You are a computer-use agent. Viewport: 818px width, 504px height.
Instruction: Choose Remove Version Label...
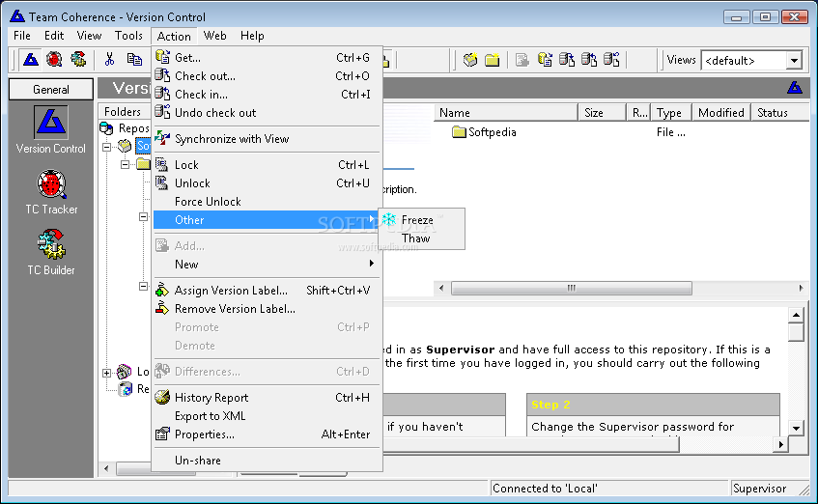(268, 309)
